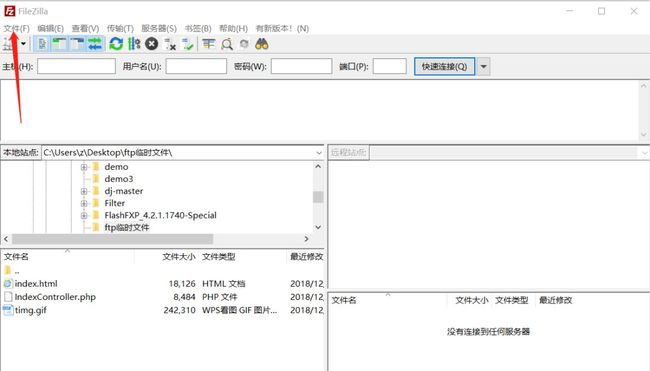Click the parent folder '..' icon

click(7, 270)
